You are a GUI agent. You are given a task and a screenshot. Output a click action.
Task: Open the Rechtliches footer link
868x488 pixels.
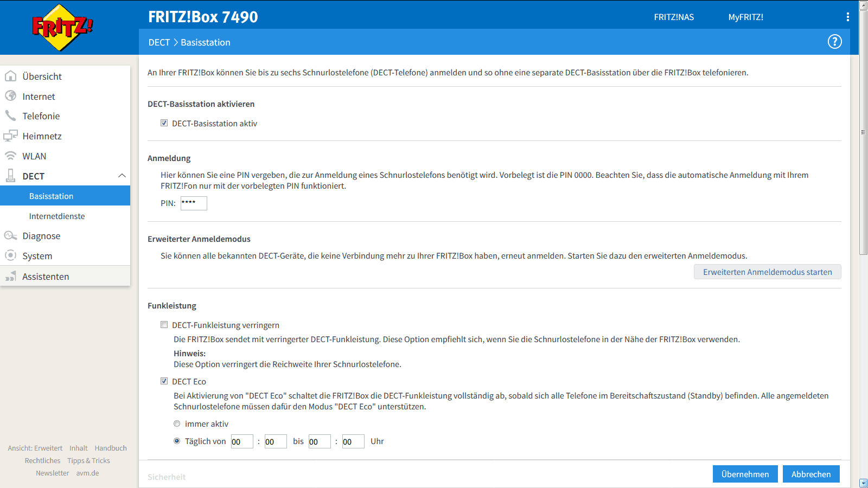coord(42,460)
